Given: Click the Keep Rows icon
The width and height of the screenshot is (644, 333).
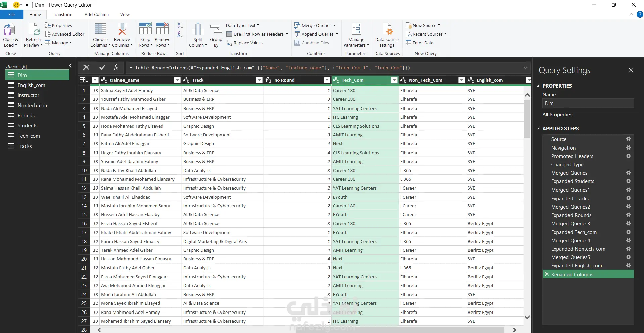Looking at the screenshot, I should point(145,29).
